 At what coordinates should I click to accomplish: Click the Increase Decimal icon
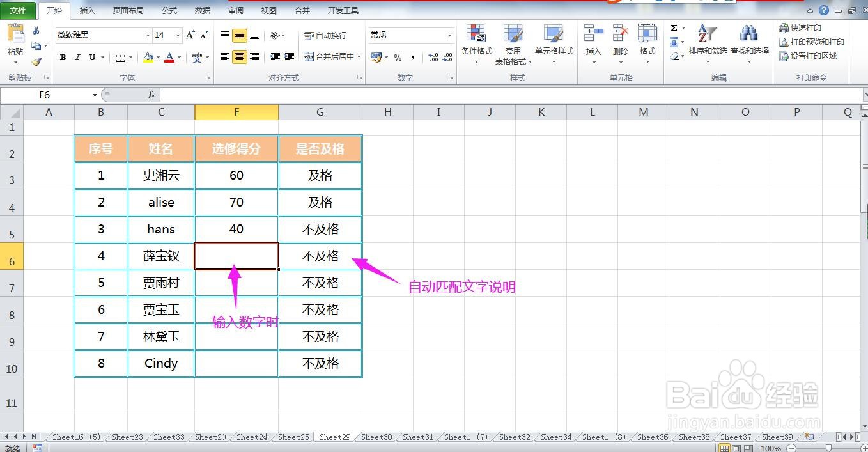433,58
